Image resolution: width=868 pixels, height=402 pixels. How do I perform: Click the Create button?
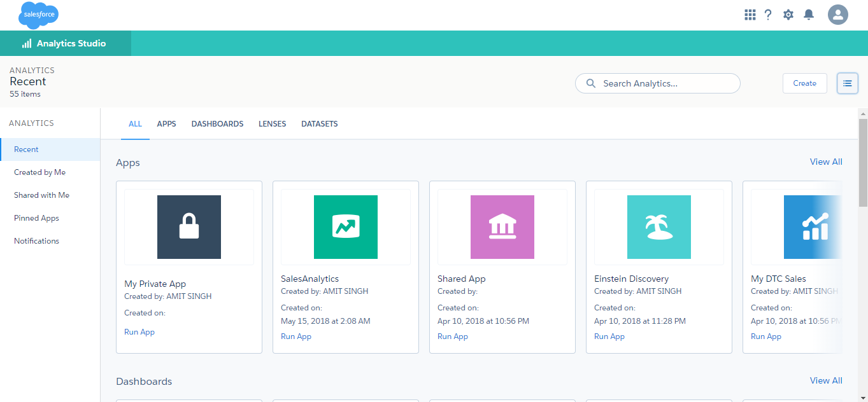pyautogui.click(x=804, y=83)
